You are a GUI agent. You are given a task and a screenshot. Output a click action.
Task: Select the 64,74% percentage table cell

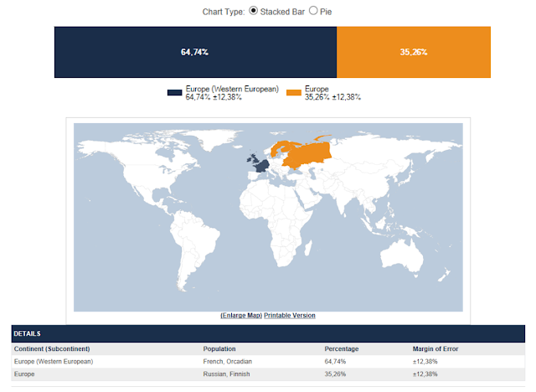pos(335,362)
